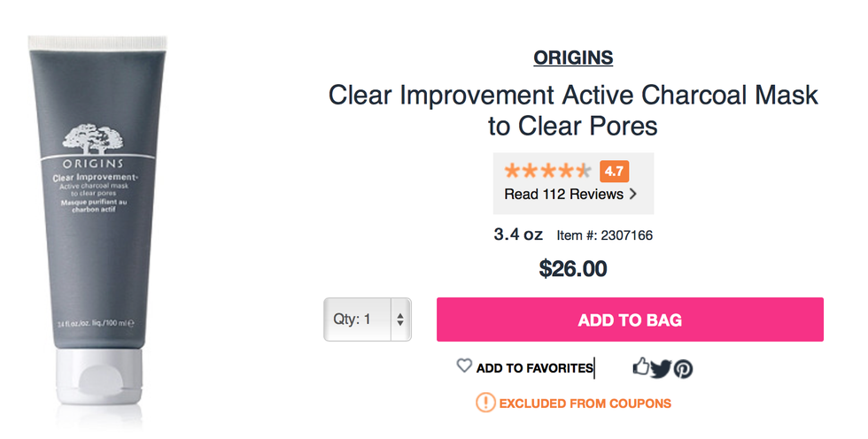
Task: Click the Item # 2307166 text
Action: pyautogui.click(x=605, y=236)
